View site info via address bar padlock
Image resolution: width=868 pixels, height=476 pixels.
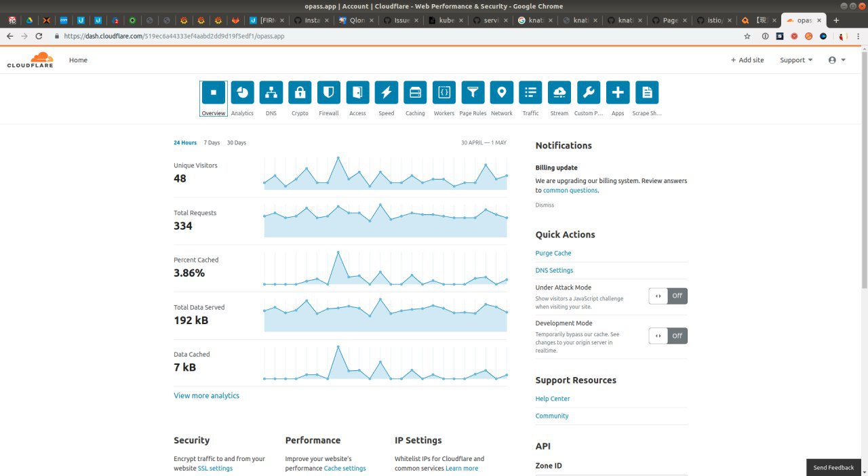point(57,36)
